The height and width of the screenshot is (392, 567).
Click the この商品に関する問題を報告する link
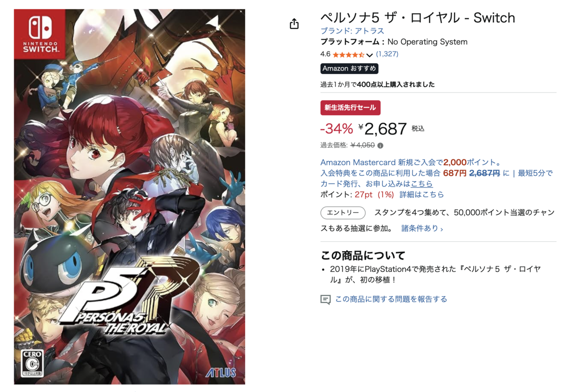(x=391, y=299)
